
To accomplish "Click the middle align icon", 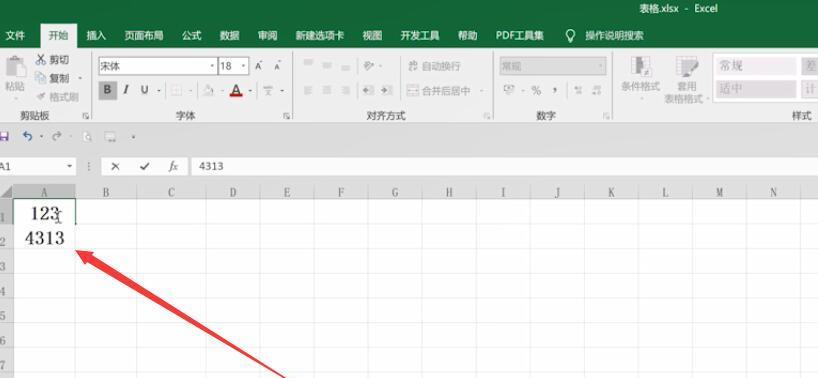I will click(327, 66).
